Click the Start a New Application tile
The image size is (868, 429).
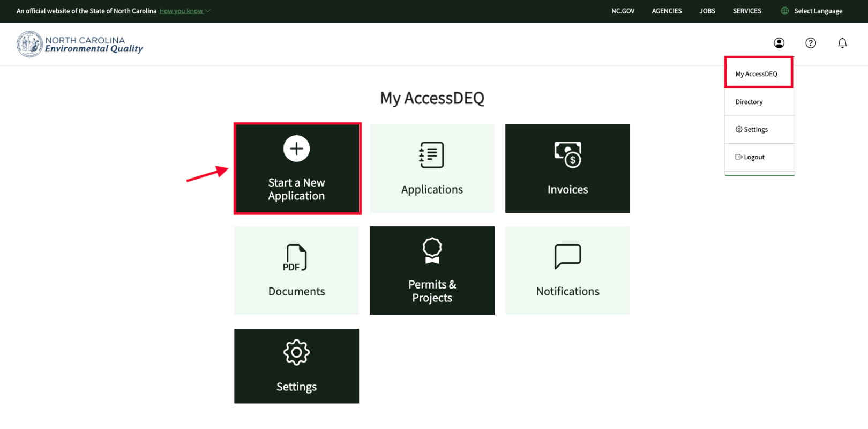[x=297, y=168]
